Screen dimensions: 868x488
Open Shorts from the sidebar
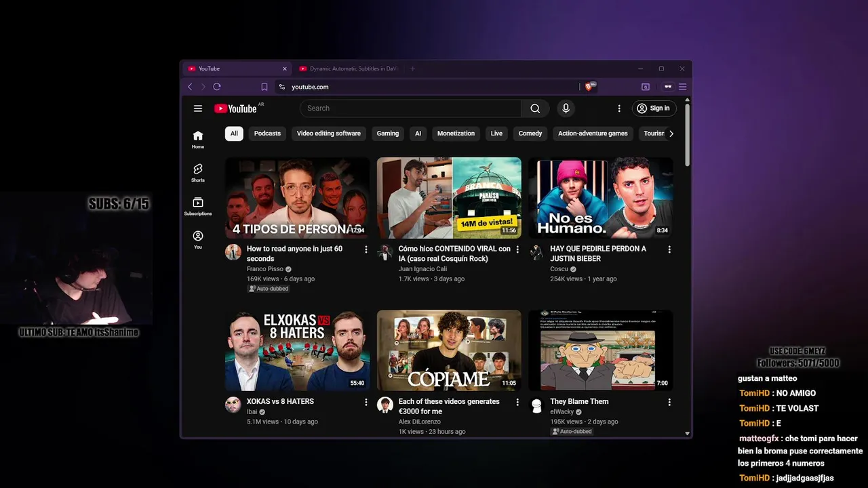[198, 173]
